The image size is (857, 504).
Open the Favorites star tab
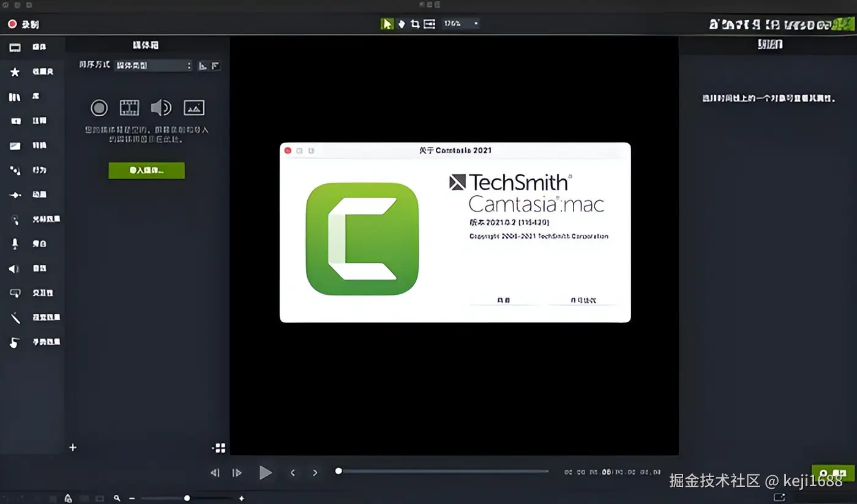(x=31, y=72)
